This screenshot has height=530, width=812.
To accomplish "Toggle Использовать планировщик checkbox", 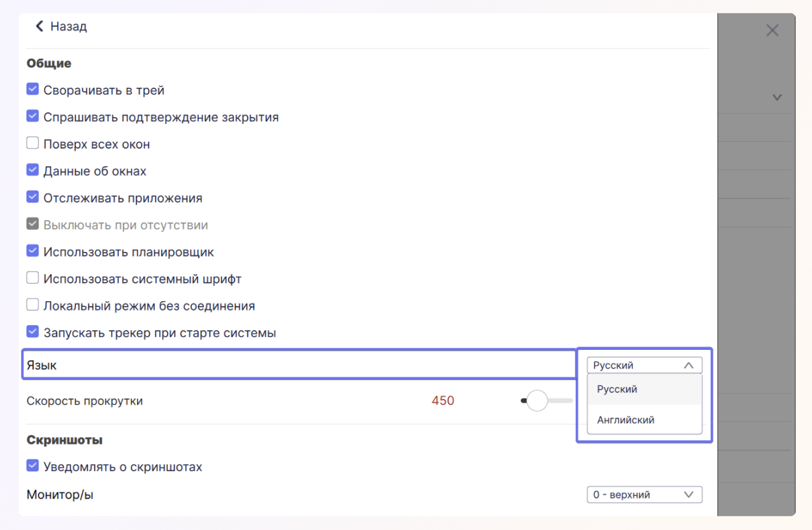I will coord(32,251).
